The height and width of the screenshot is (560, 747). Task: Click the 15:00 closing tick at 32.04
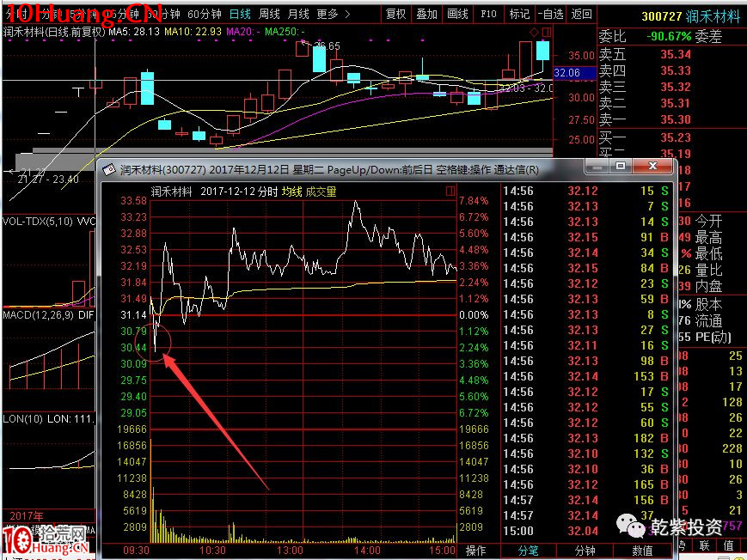pos(586,531)
